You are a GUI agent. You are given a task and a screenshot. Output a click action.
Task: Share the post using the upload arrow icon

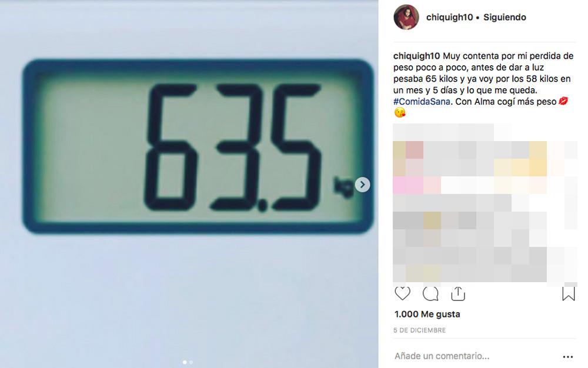pyautogui.click(x=458, y=294)
